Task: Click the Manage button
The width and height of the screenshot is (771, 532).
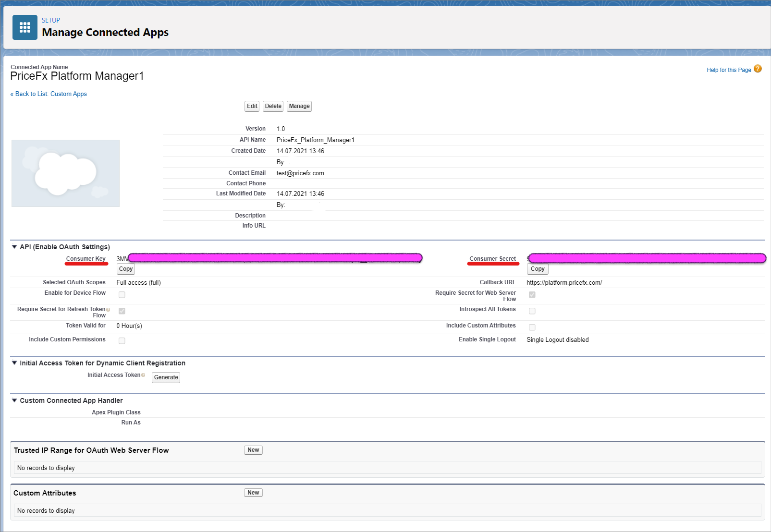Action: pos(299,106)
